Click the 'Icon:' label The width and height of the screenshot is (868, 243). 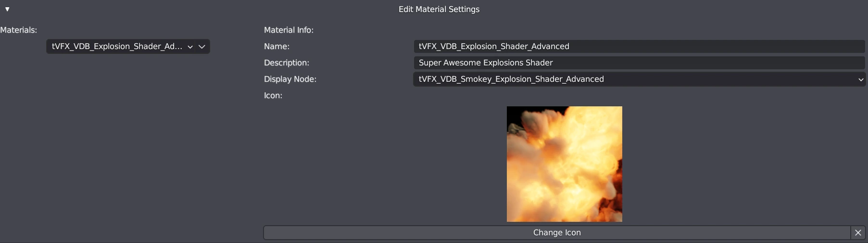[273, 96]
